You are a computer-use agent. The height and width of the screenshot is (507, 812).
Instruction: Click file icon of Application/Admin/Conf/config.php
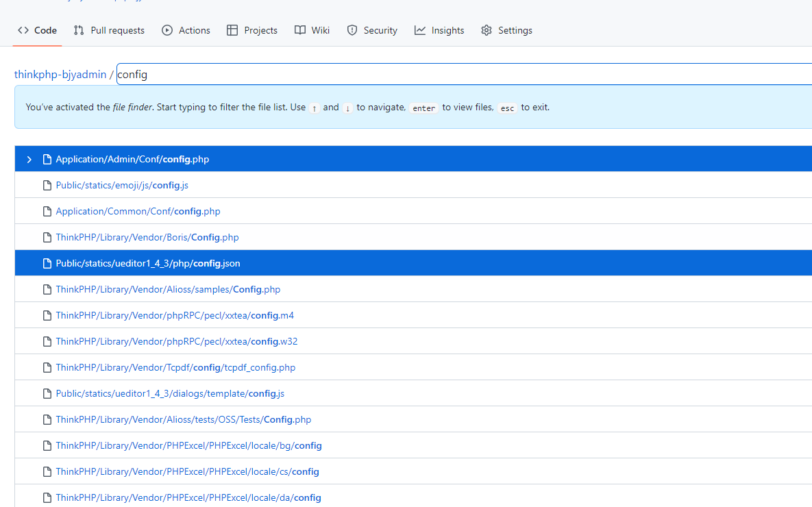47,160
